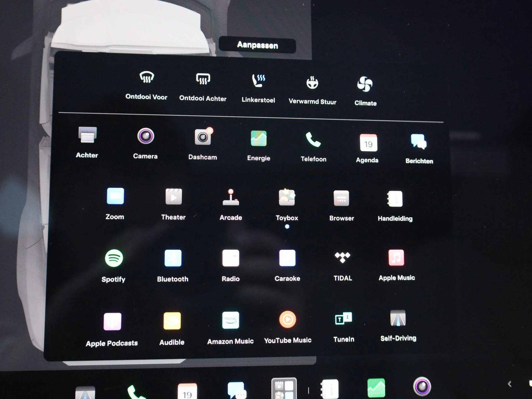The height and width of the screenshot is (399, 532).
Task: Open the Agenda calendar in the grid
Action: coord(367,148)
